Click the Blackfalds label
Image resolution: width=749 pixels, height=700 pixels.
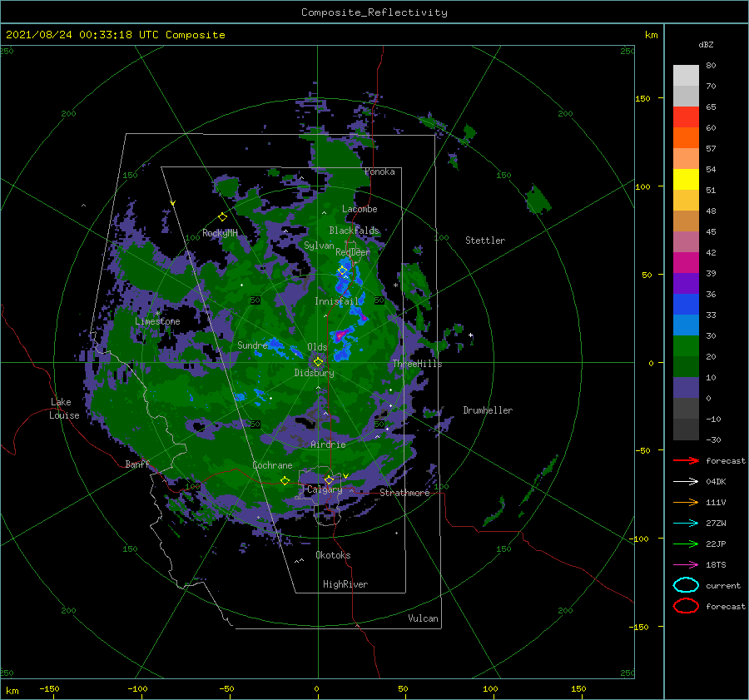click(x=354, y=231)
